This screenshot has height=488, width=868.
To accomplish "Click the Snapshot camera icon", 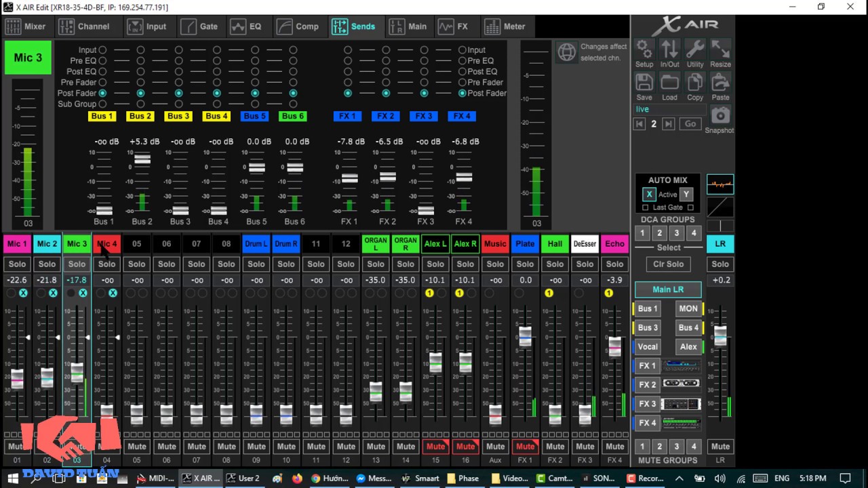I will tap(720, 115).
